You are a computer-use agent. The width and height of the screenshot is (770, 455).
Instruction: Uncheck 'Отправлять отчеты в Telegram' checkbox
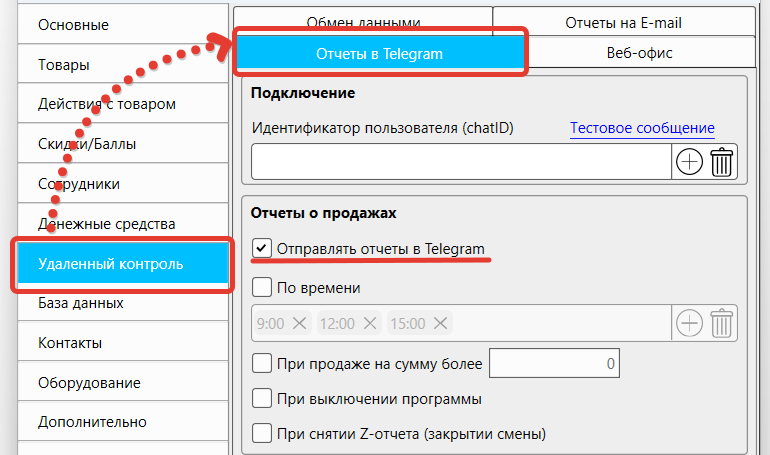262,248
